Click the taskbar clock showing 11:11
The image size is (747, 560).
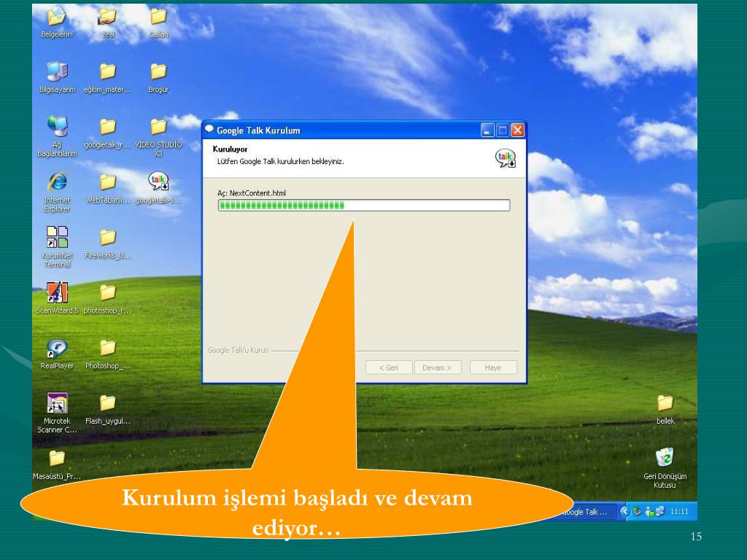pos(679,512)
